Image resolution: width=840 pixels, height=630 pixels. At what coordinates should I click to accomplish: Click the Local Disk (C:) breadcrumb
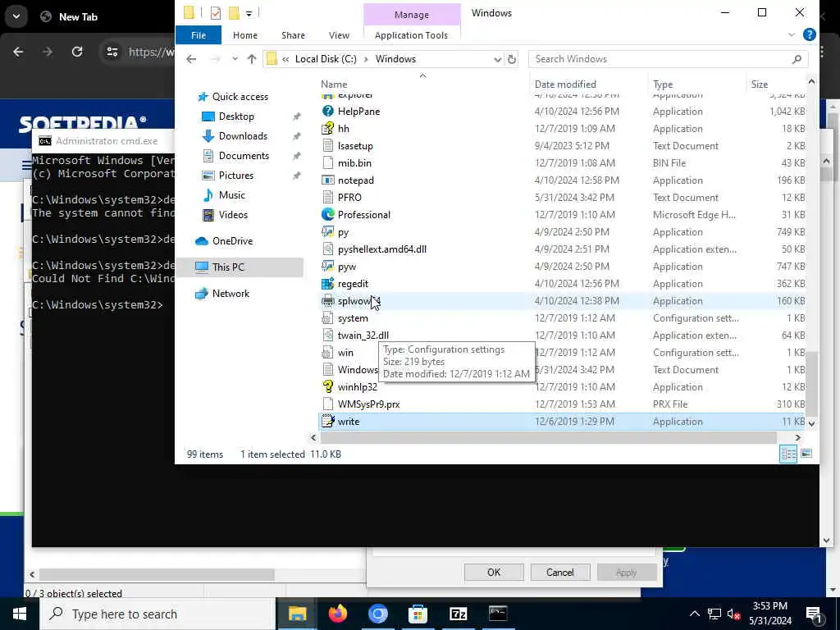click(x=326, y=59)
